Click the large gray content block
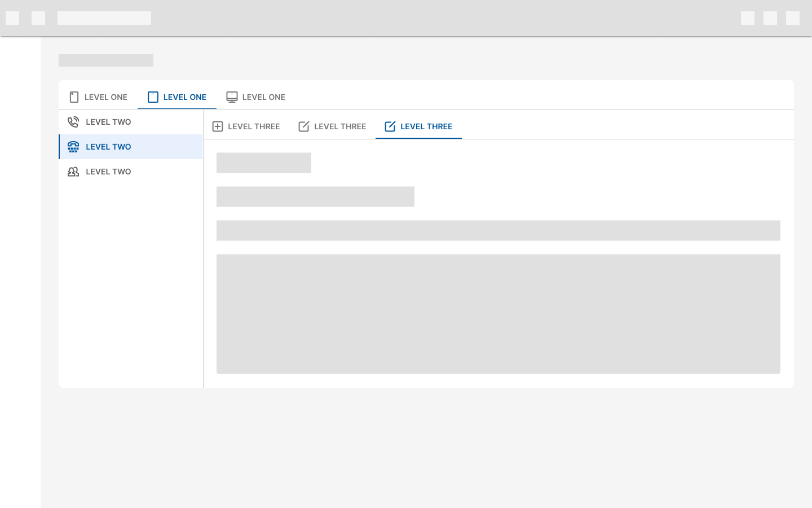 tap(498, 314)
